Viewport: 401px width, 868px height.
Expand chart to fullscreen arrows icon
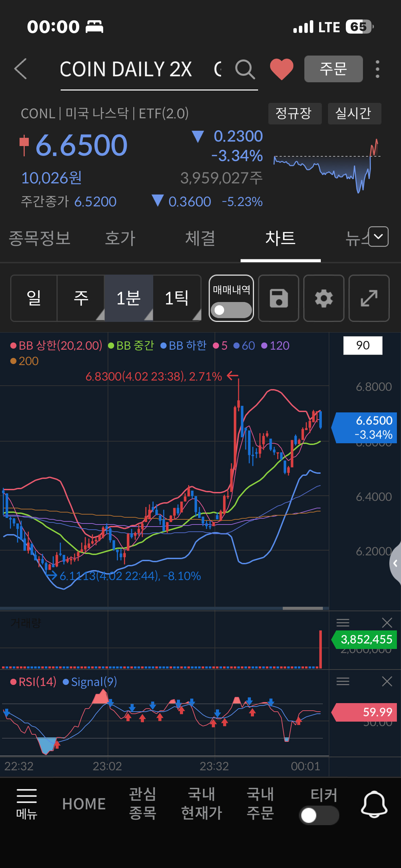coord(369,298)
